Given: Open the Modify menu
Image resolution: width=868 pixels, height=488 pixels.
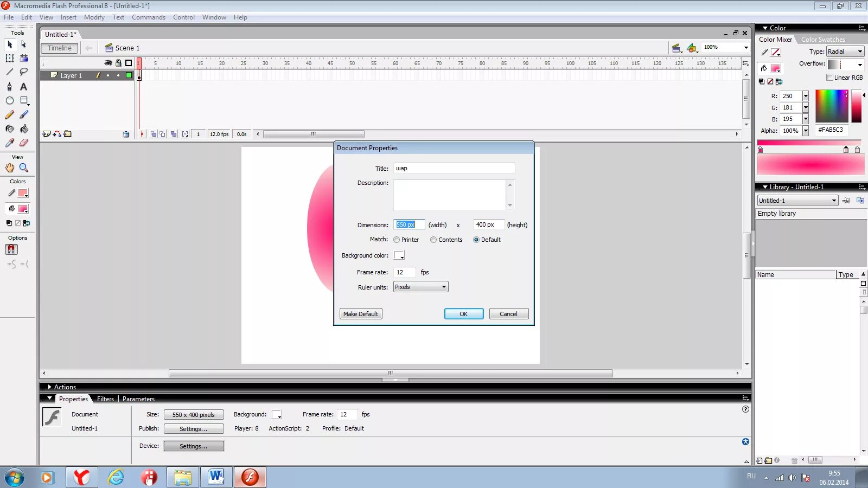Looking at the screenshot, I should point(94,17).
